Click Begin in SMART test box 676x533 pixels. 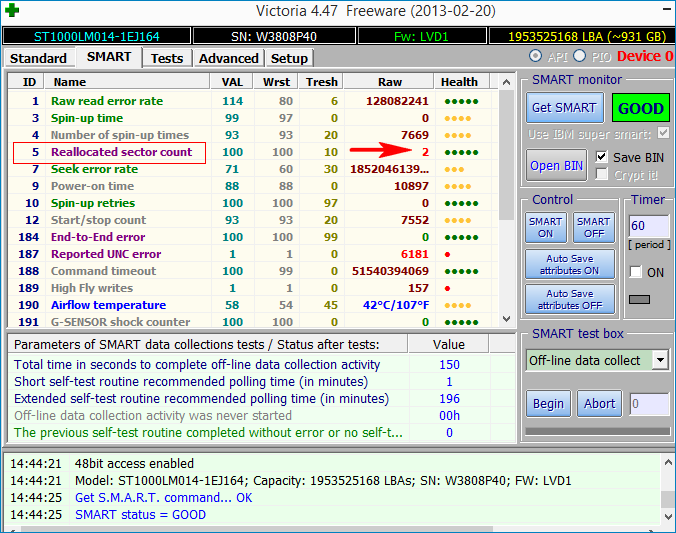click(x=548, y=404)
